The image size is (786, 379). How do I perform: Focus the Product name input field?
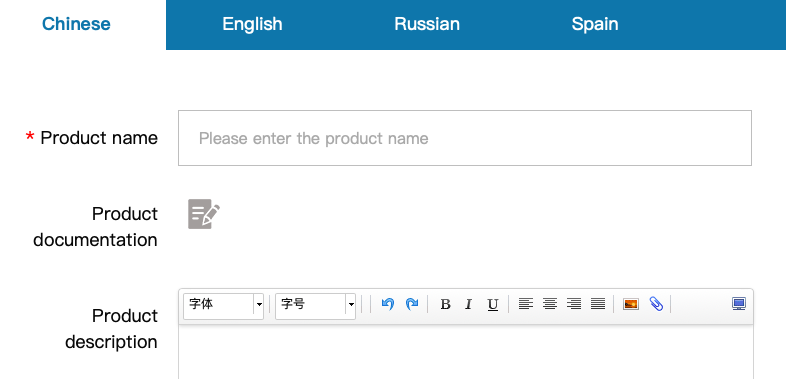(x=465, y=138)
